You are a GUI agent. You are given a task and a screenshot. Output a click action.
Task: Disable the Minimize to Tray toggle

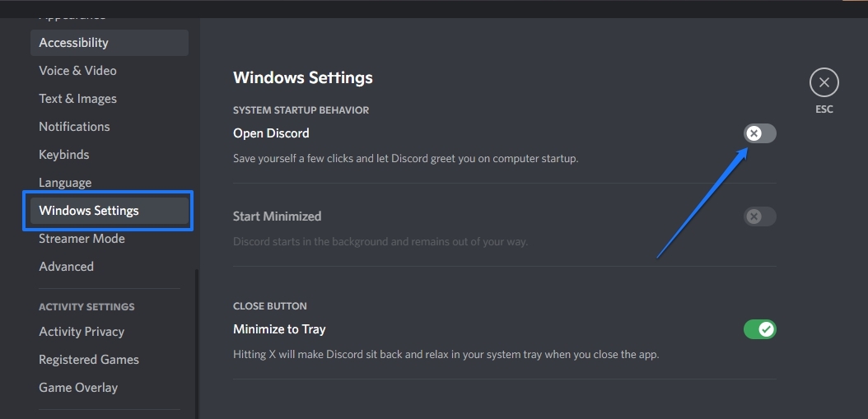click(x=759, y=329)
